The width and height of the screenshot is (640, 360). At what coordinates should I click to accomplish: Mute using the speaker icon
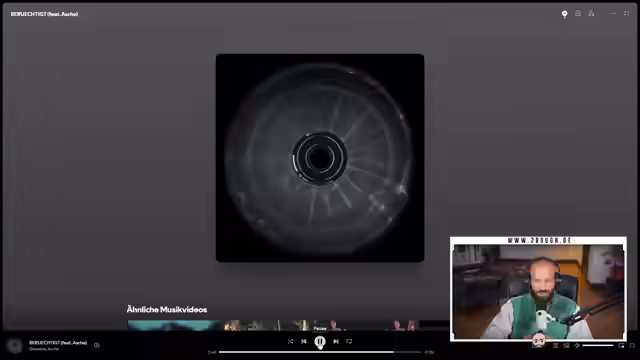coord(577,346)
